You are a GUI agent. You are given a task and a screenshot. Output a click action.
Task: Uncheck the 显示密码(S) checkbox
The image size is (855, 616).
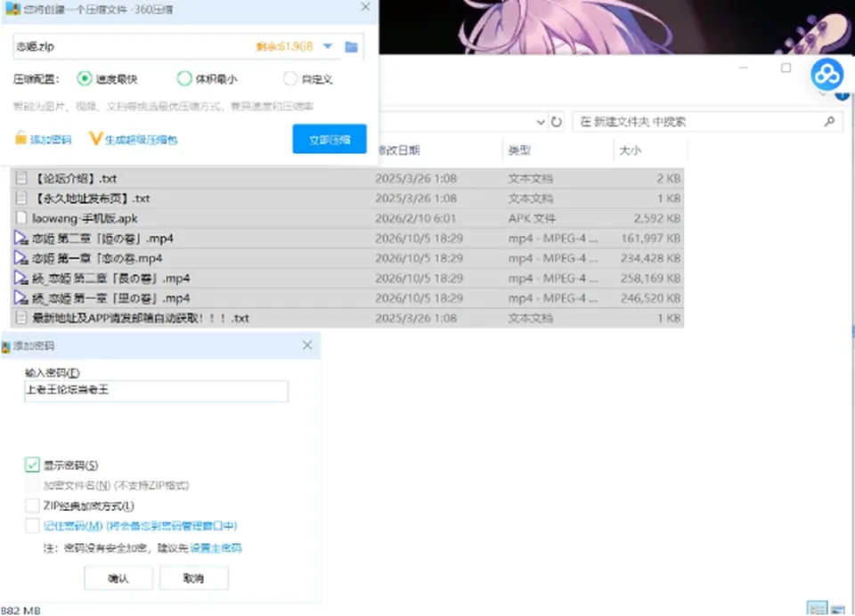click(x=32, y=465)
